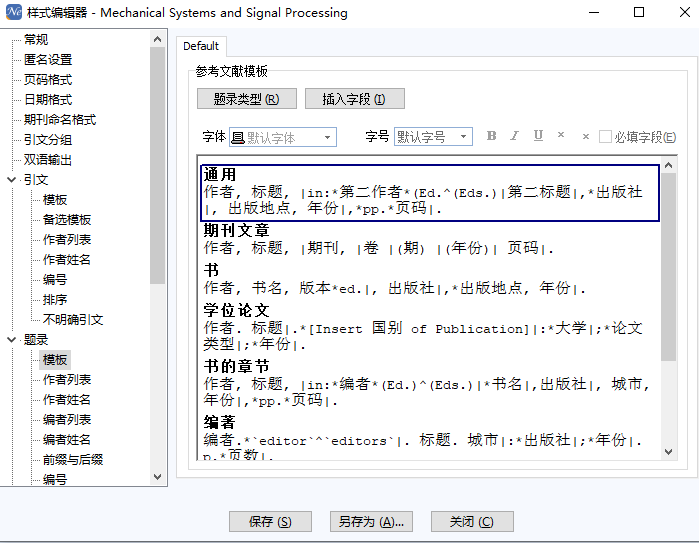Click the Bold formatting icon
Image resolution: width=699 pixels, height=543 pixels.
click(491, 137)
